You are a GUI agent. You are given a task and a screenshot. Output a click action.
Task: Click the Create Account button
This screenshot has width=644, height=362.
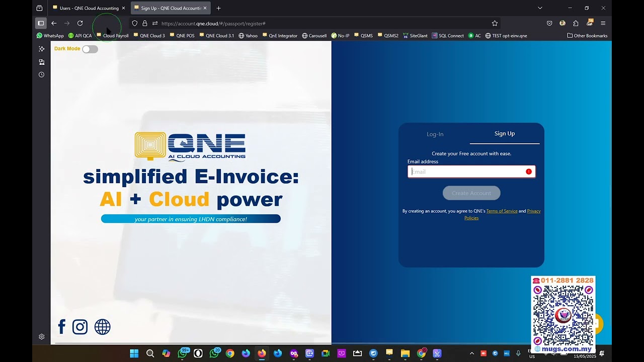click(x=471, y=193)
